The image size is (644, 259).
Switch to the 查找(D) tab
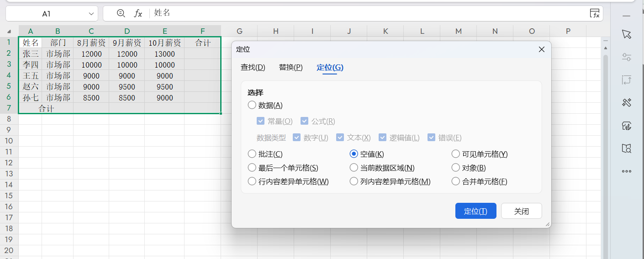coord(253,68)
